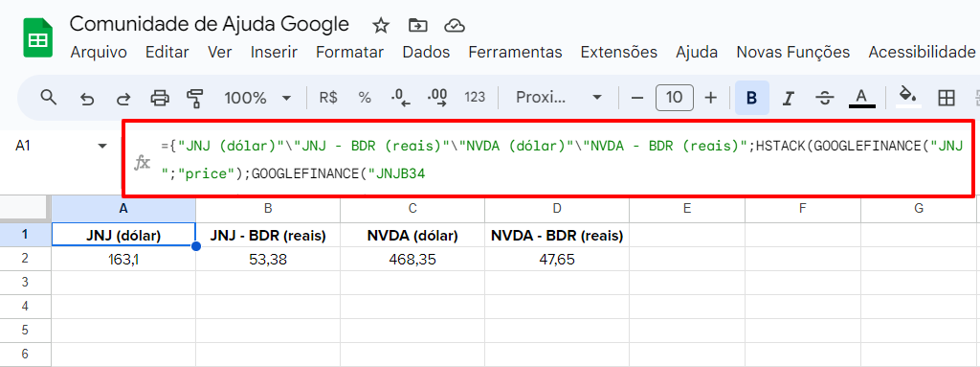
Task: Activate the paint format tool
Action: coord(195,98)
